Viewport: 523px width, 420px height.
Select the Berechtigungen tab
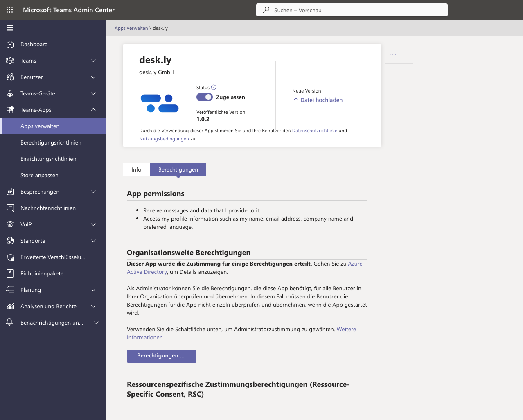coord(178,169)
